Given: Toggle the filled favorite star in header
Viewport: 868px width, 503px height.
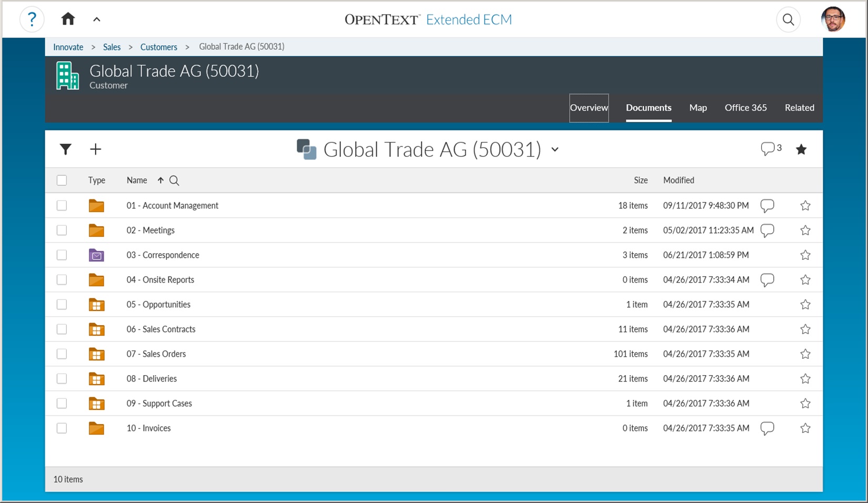Looking at the screenshot, I should (x=801, y=149).
